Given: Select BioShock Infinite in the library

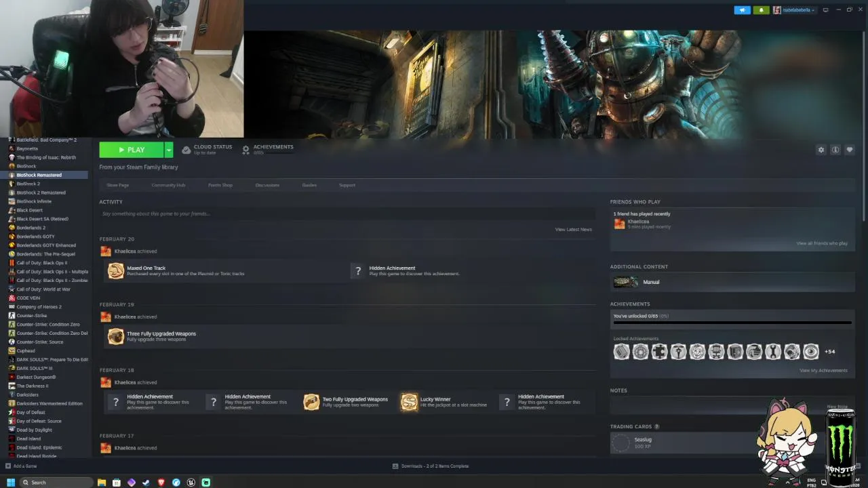Looking at the screenshot, I should (34, 201).
